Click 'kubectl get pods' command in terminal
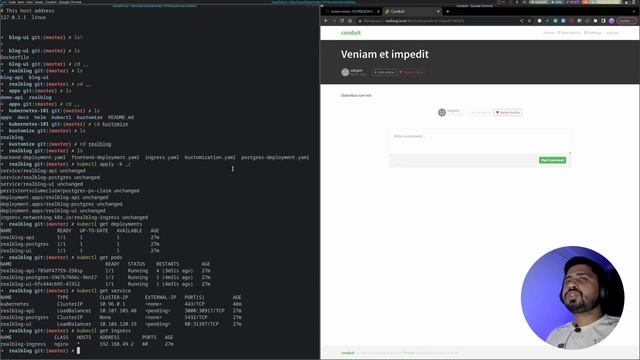Screen dimensions: 640x360 pyautogui.click(x=100, y=258)
